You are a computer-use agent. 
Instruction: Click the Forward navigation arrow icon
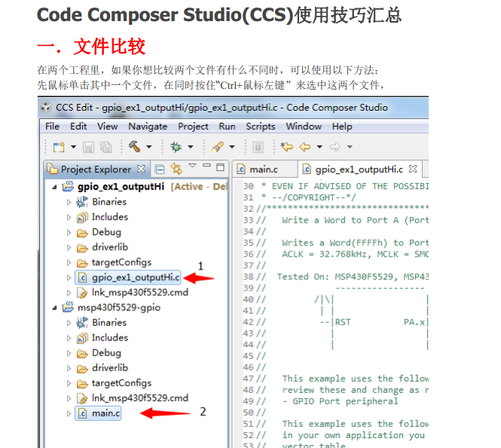[335, 147]
